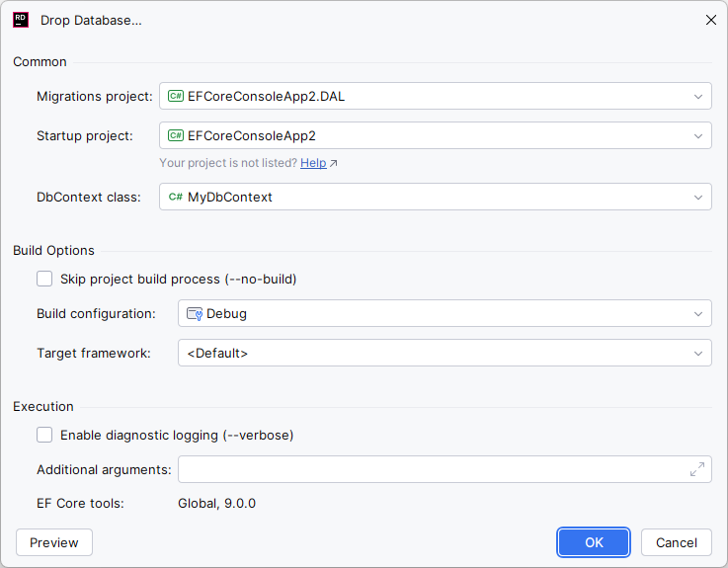Click the external link arrow beside Help
The height and width of the screenshot is (568, 728).
coord(334,164)
